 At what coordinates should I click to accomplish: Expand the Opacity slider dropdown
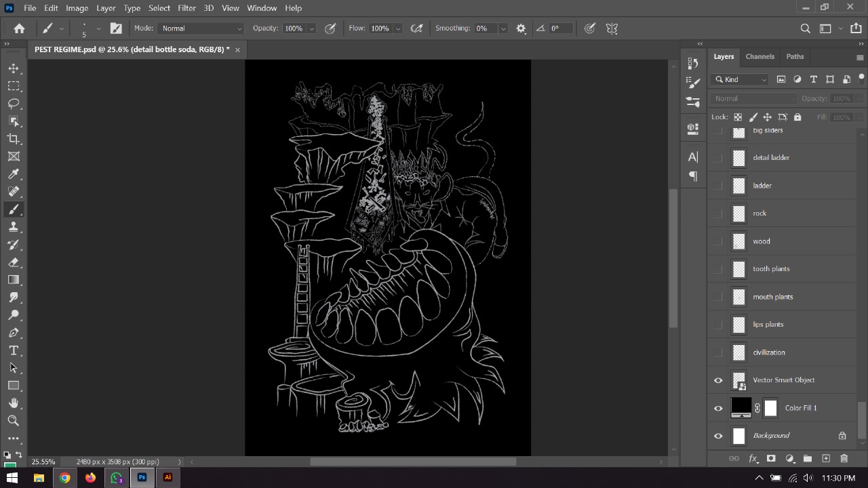click(x=311, y=28)
